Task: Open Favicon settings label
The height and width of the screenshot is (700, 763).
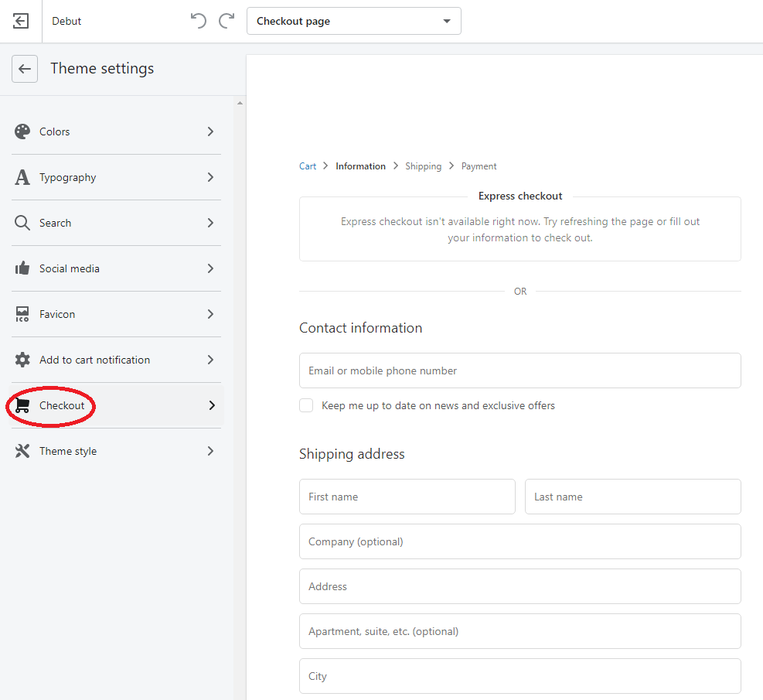Action: coord(57,315)
